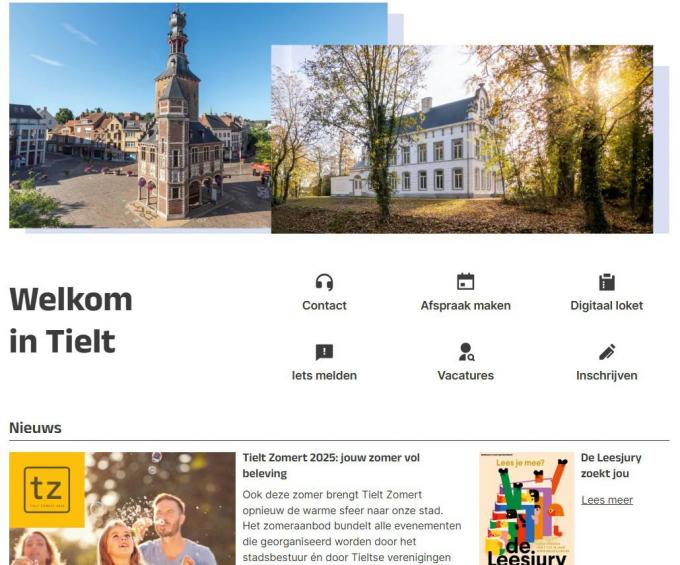680x565 pixels.
Task: Click the Inschrijven pencil icon
Action: pos(607,352)
